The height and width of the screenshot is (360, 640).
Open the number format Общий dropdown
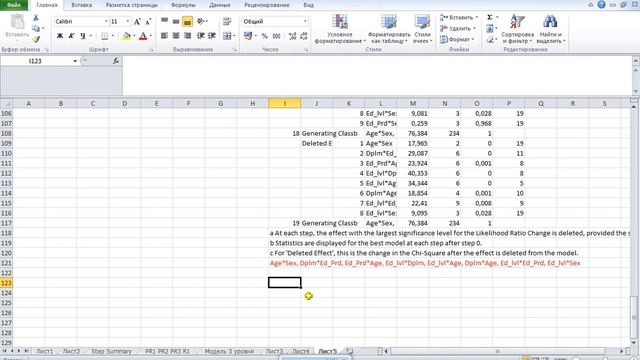(305, 21)
